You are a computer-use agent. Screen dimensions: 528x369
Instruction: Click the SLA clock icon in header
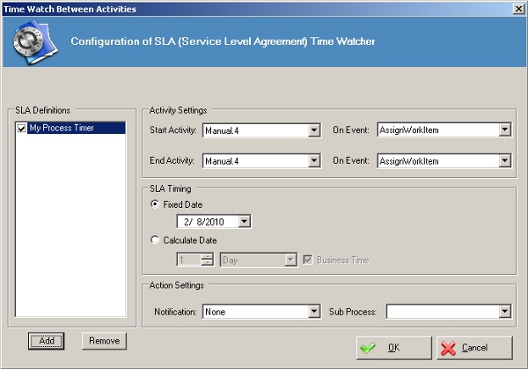click(35, 42)
